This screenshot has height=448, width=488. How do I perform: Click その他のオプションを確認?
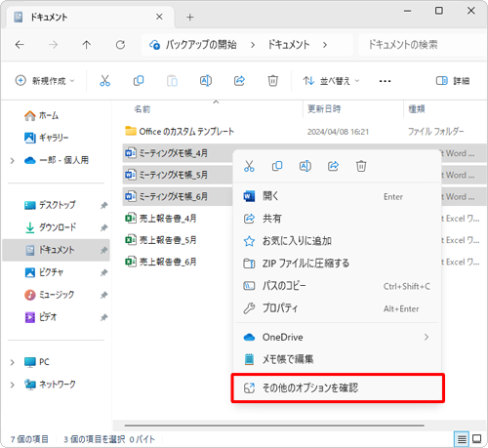click(338, 387)
